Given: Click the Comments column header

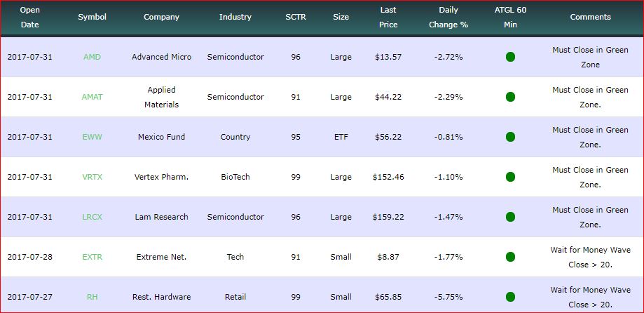Looking at the screenshot, I should point(590,17).
